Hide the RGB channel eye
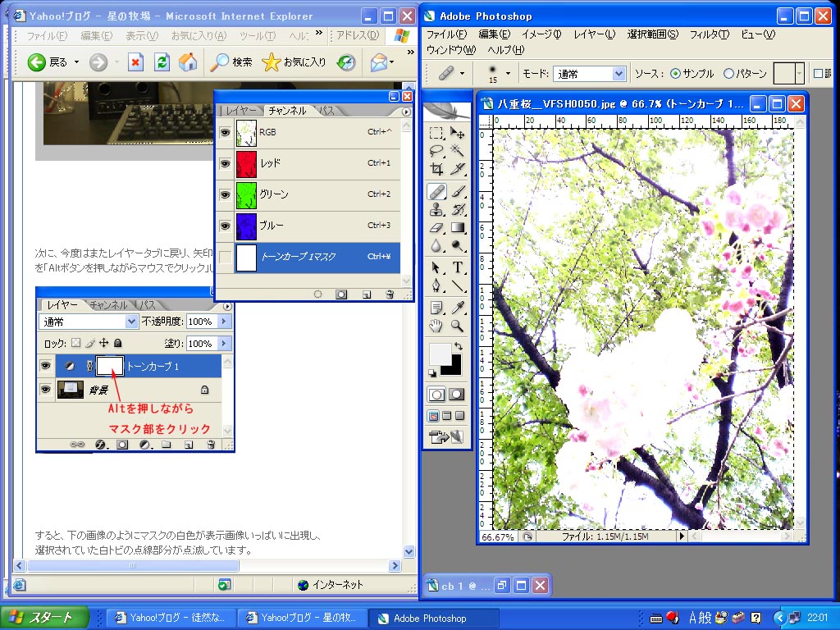The height and width of the screenshot is (630, 840). point(225,132)
